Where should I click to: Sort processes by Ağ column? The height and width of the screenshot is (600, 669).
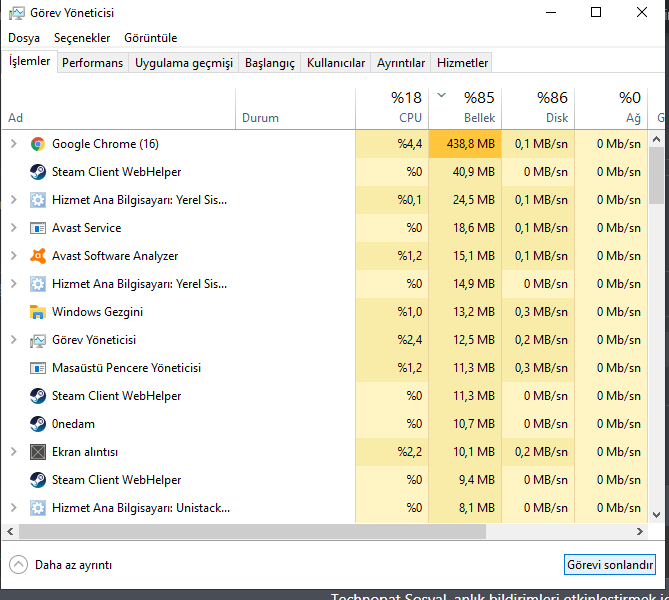tap(611, 109)
